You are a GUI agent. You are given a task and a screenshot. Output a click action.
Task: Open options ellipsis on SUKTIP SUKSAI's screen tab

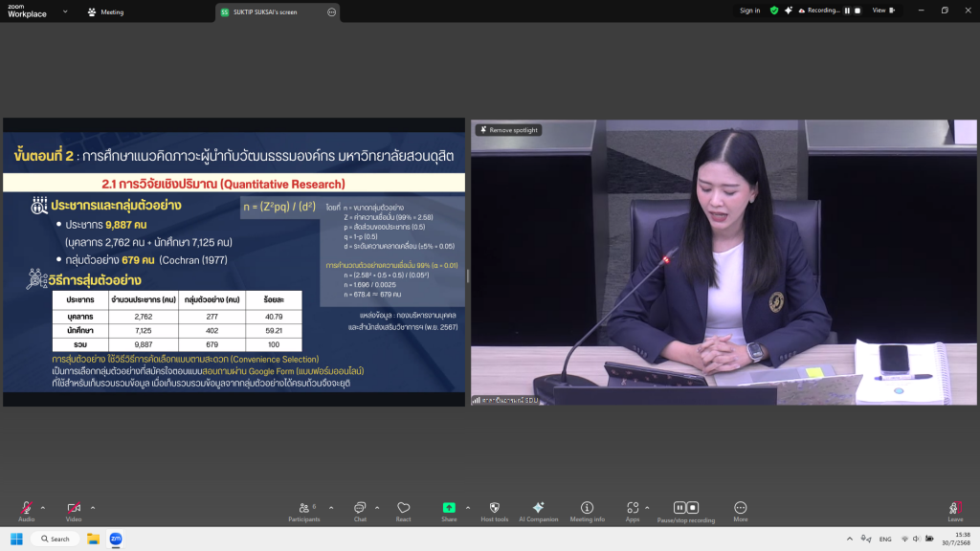click(331, 12)
